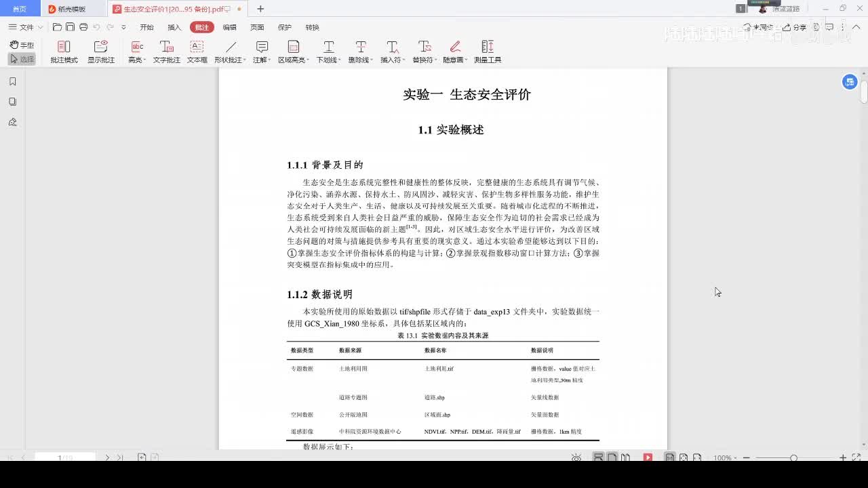Open the Note (注解) dropdown arrow
Image resolution: width=868 pixels, height=488 pixels.
click(270, 60)
